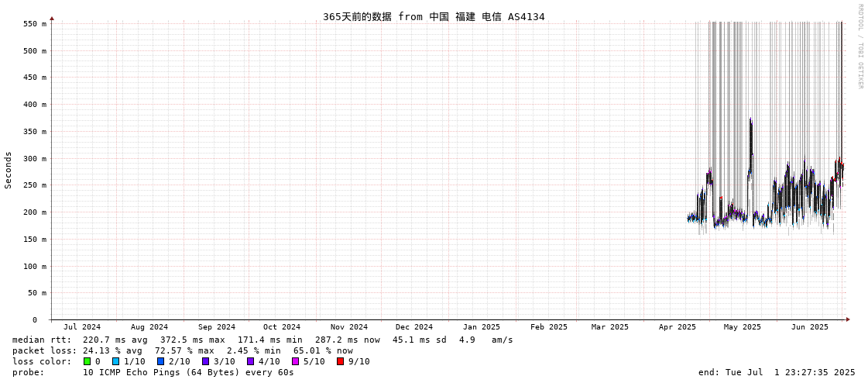
Task: Click the vertical 'Seconds' axis label
Action: 9,170
